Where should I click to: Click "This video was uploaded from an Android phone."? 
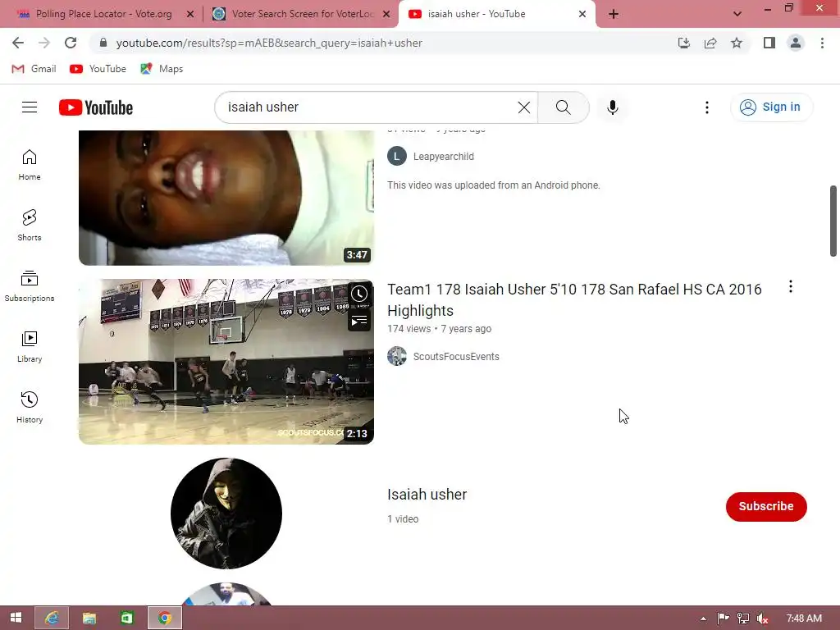(x=493, y=185)
